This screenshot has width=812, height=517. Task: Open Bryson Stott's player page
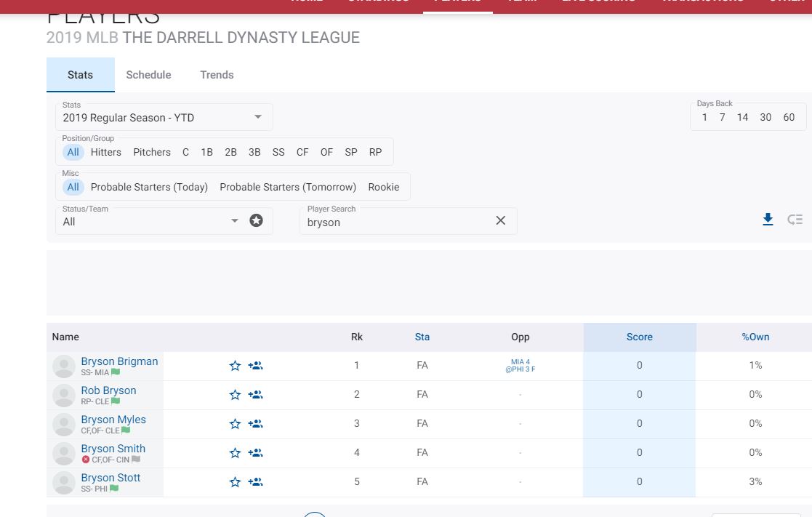(x=110, y=478)
